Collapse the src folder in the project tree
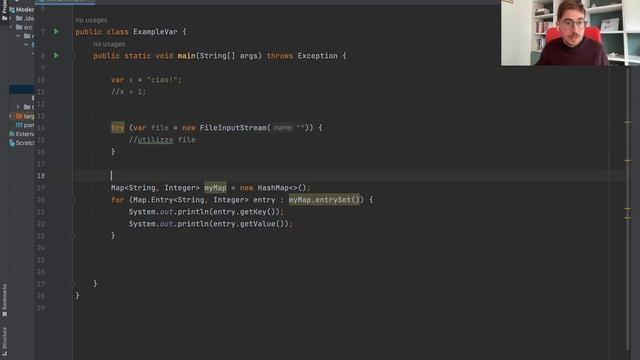The height and width of the screenshot is (360, 640). pyautogui.click(x=11, y=27)
